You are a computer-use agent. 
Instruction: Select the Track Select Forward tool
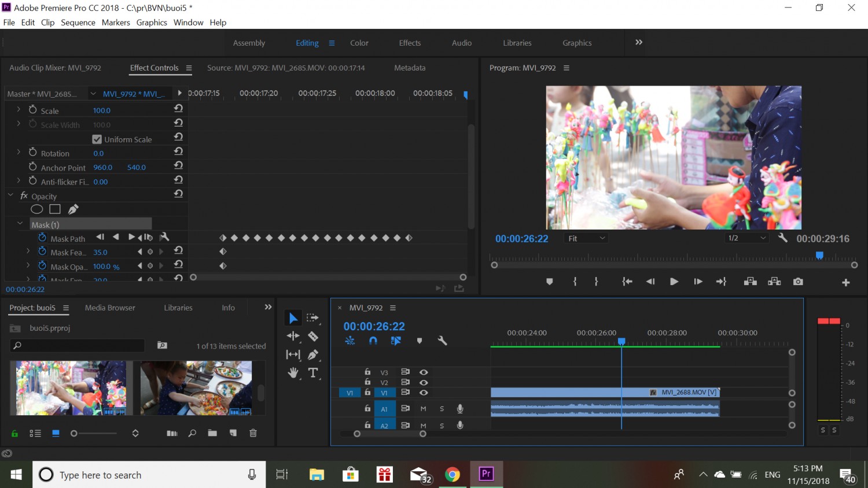313,318
